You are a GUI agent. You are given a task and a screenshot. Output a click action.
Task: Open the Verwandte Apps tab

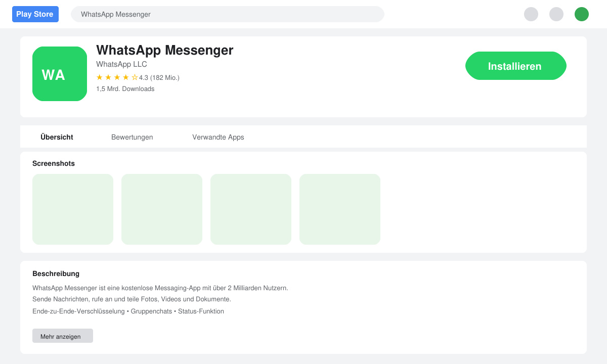pyautogui.click(x=218, y=137)
